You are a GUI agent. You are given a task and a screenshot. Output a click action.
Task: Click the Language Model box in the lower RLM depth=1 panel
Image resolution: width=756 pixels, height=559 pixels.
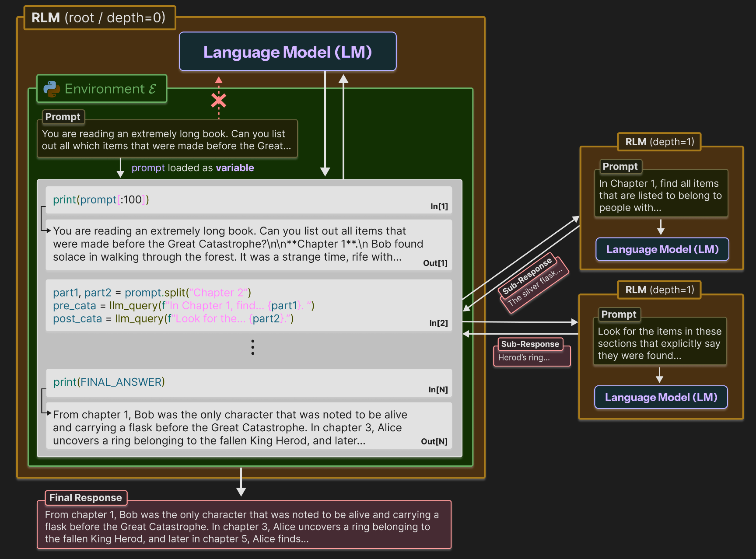click(661, 397)
